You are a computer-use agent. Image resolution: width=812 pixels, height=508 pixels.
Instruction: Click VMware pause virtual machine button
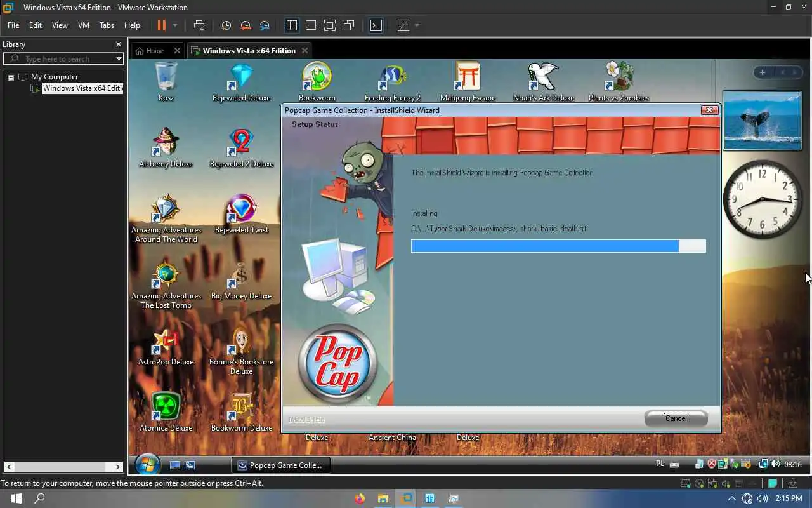161,25
